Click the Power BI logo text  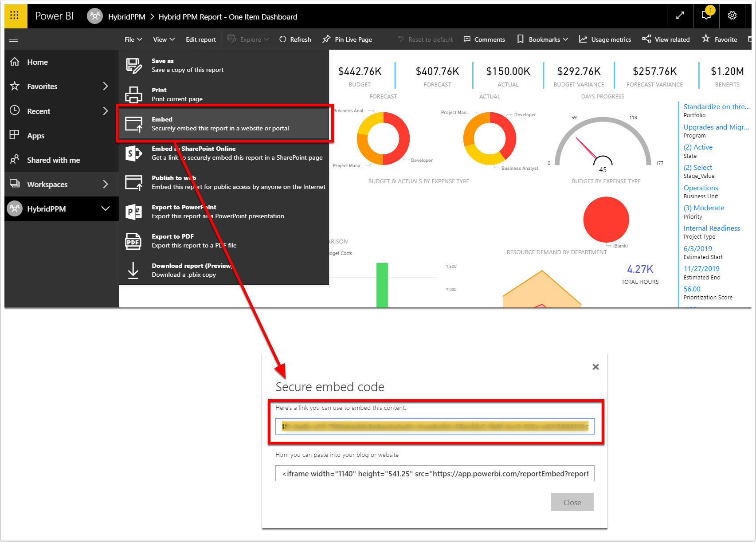click(x=54, y=16)
